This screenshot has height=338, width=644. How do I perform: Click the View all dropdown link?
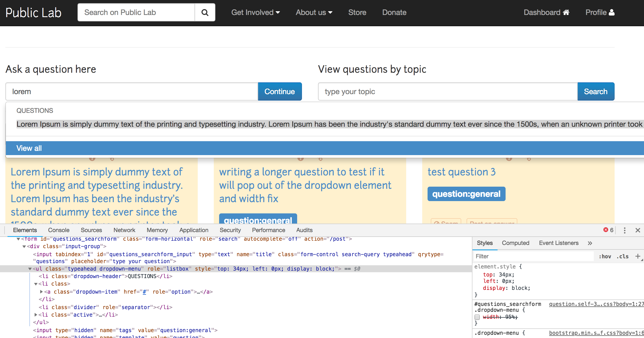(x=29, y=148)
